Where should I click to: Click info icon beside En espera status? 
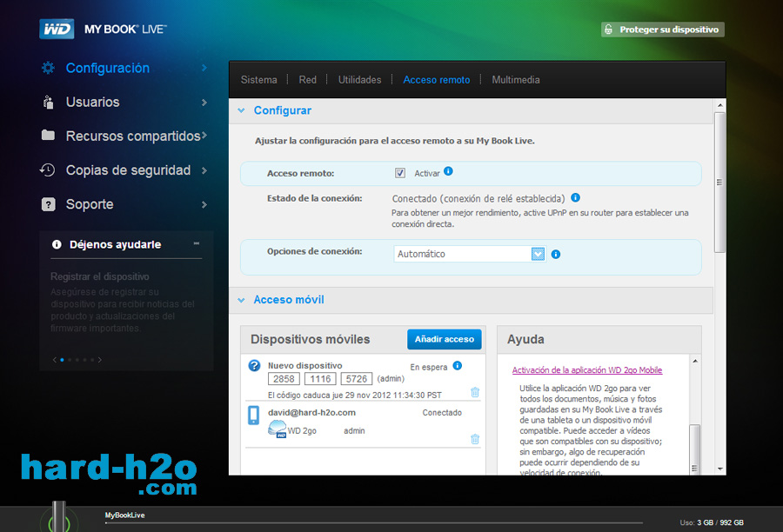tap(457, 366)
